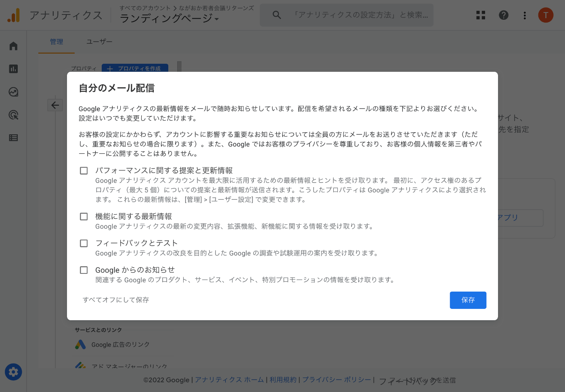Check パフォーマンスに関する提案と更新情報 checkbox
Viewport: 565px width, 392px height.
pyautogui.click(x=84, y=171)
